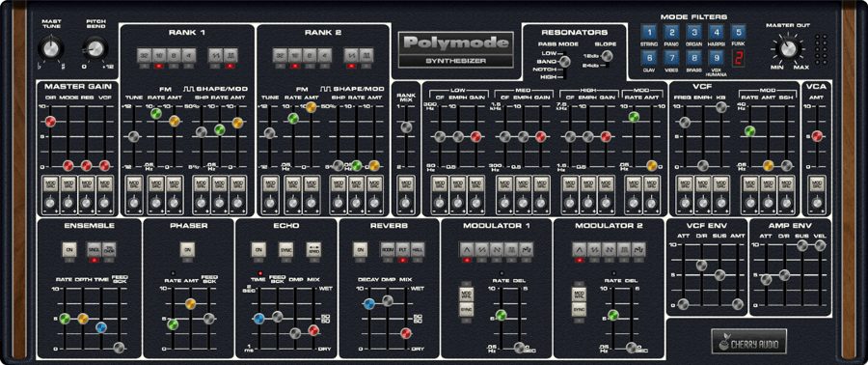Set Ensemble to TRI CHOR mode

[x=109, y=249]
